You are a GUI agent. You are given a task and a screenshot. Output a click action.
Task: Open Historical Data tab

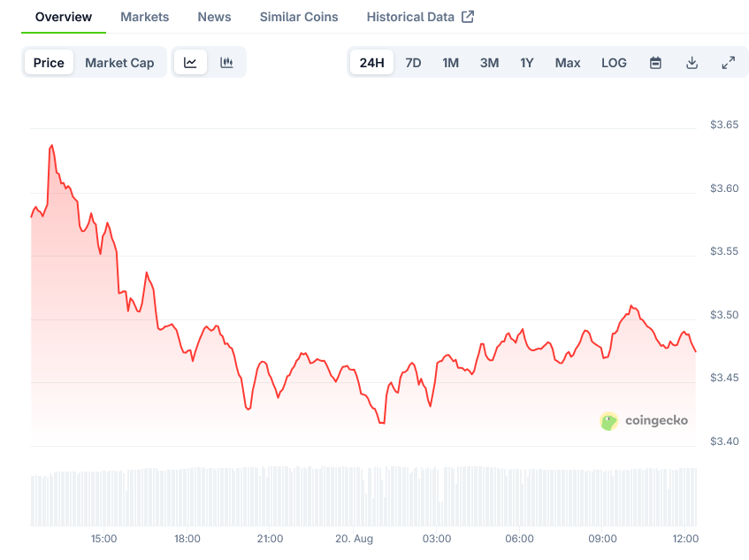[410, 17]
